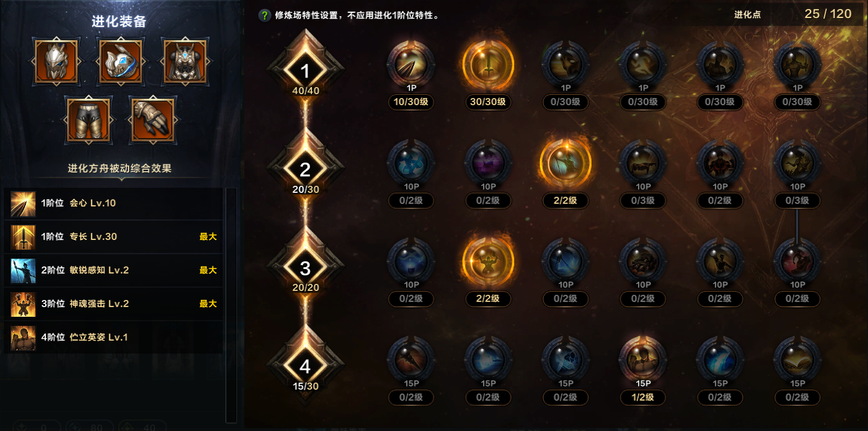The image size is (868, 431).
Task: Select the gloves equipment icon
Action: 152,120
